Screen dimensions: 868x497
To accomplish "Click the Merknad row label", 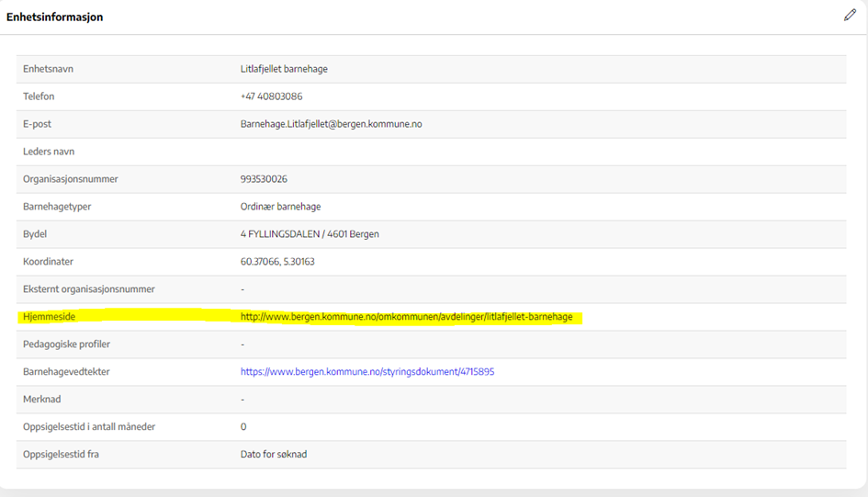I will pos(42,400).
